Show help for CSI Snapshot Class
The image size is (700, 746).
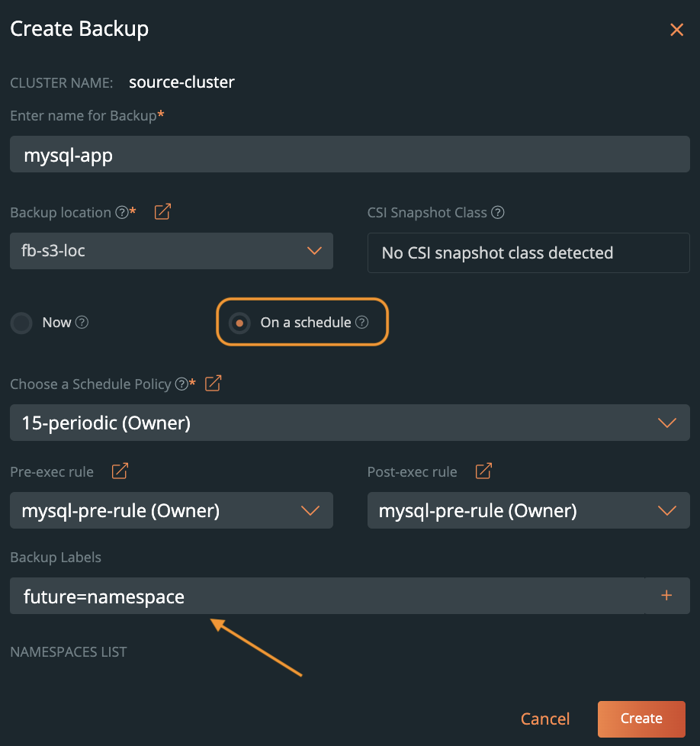point(498,213)
